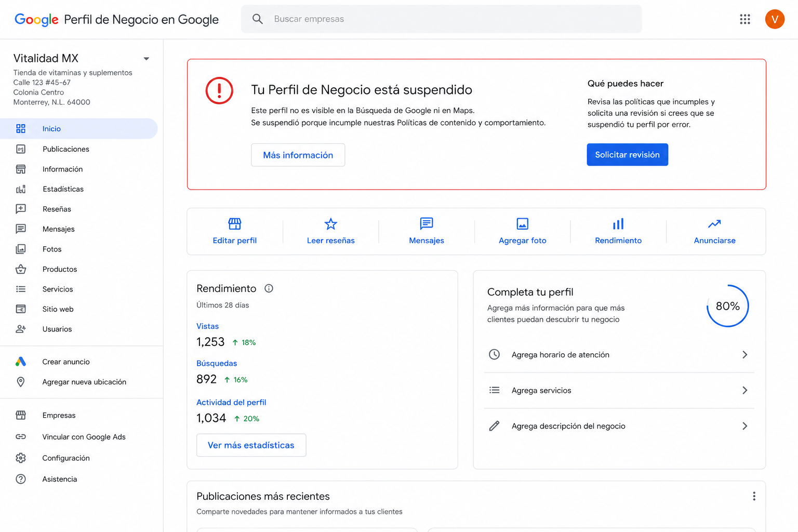Click the 892 searches value
Image resolution: width=798 pixels, height=532 pixels.
206,379
